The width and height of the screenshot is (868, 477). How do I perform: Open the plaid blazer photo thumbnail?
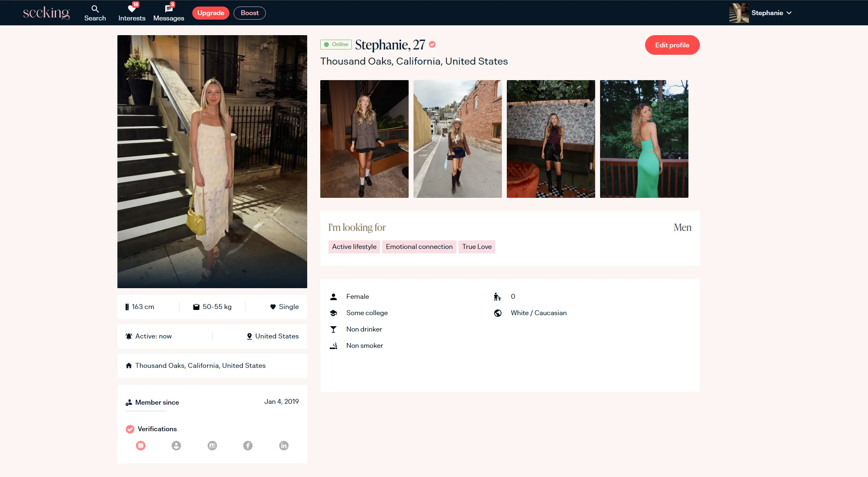click(364, 139)
